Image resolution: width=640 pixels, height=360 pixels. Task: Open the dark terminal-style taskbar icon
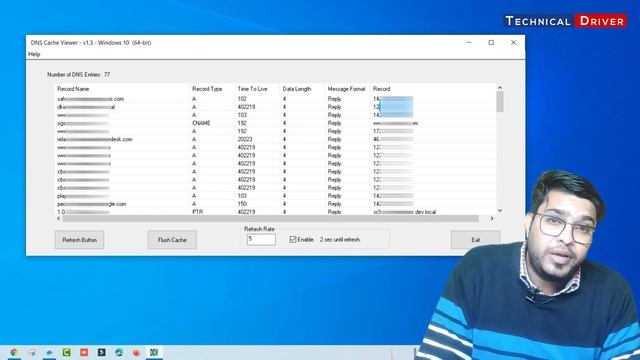(x=101, y=352)
